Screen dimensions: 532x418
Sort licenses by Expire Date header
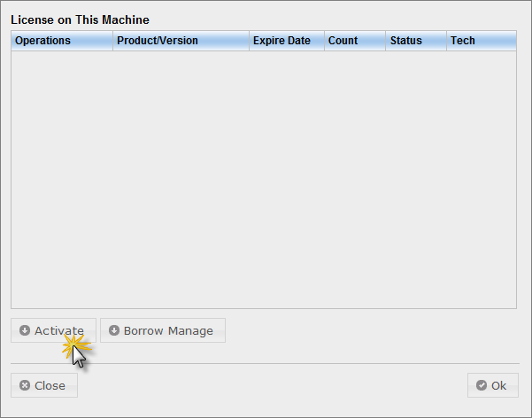(281, 41)
